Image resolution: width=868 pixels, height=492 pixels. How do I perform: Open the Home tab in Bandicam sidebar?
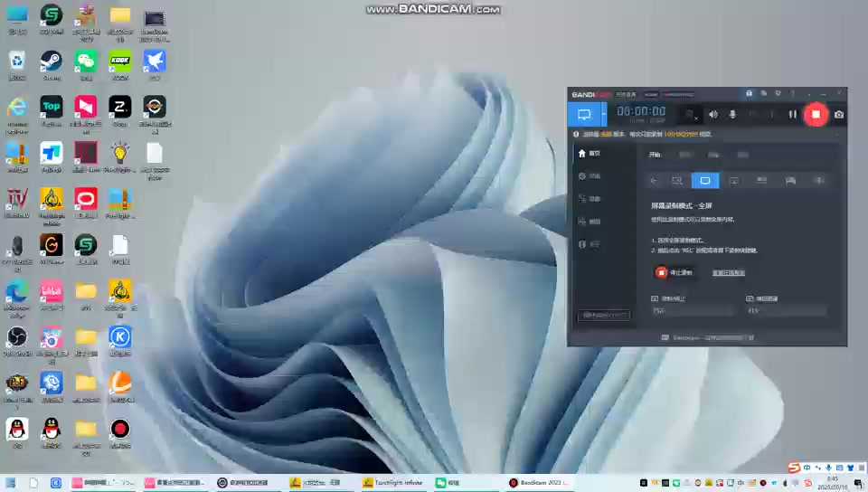click(x=590, y=153)
